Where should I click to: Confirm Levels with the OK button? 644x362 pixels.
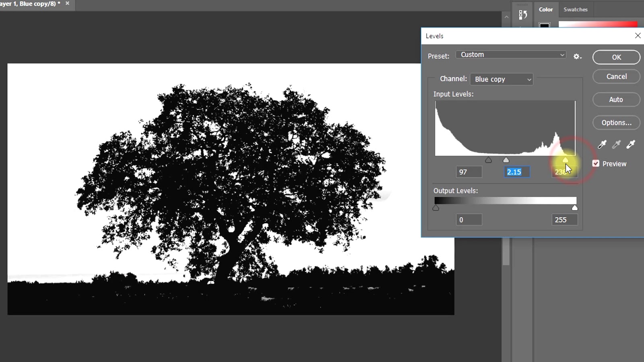click(x=616, y=57)
